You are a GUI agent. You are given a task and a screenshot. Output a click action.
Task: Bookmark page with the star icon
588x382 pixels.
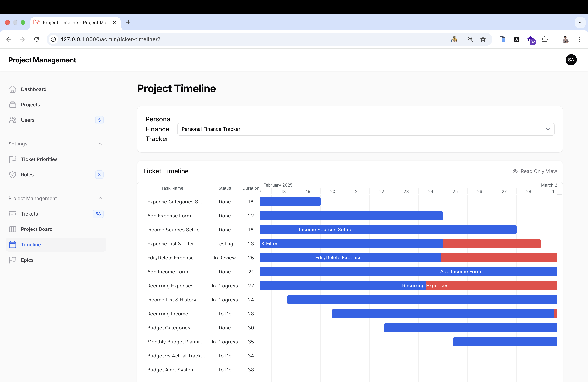[x=483, y=39]
